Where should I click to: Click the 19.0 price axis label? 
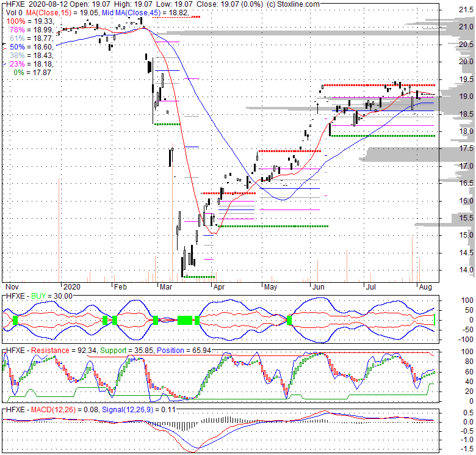pos(466,96)
